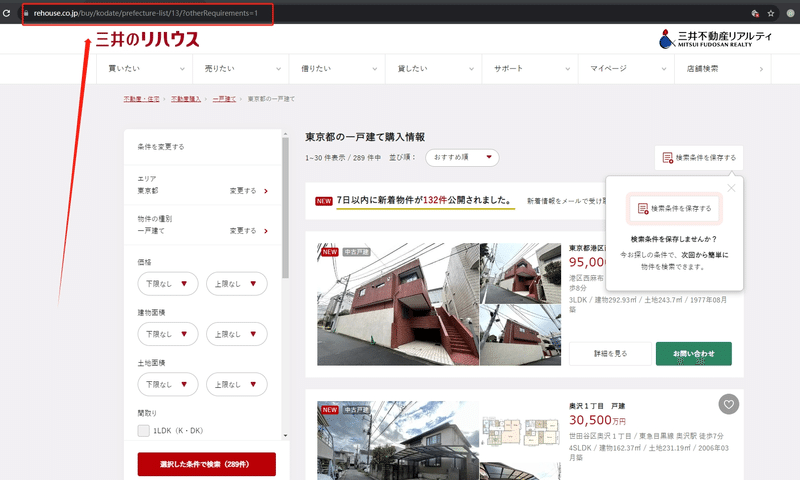
Task: Favorite the 奥沢1丁目 listing with the heart icon
Action: (729, 405)
